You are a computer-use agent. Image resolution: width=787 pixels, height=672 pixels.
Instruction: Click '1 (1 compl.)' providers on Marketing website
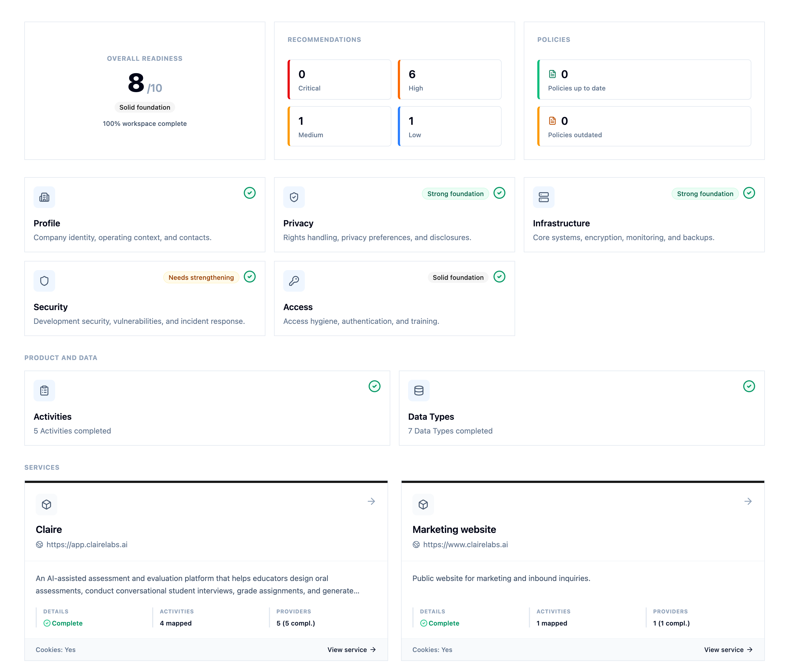pos(671,623)
